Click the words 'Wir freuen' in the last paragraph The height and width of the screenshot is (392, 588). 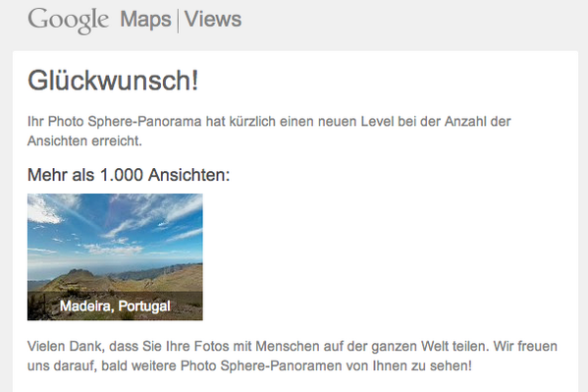pos(525,346)
